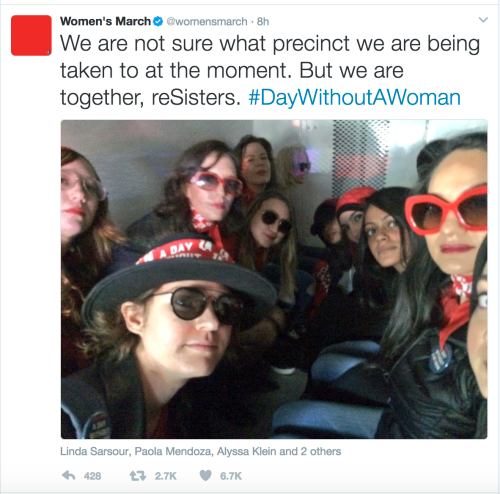Show the '2 others' tagged people

coord(321,451)
